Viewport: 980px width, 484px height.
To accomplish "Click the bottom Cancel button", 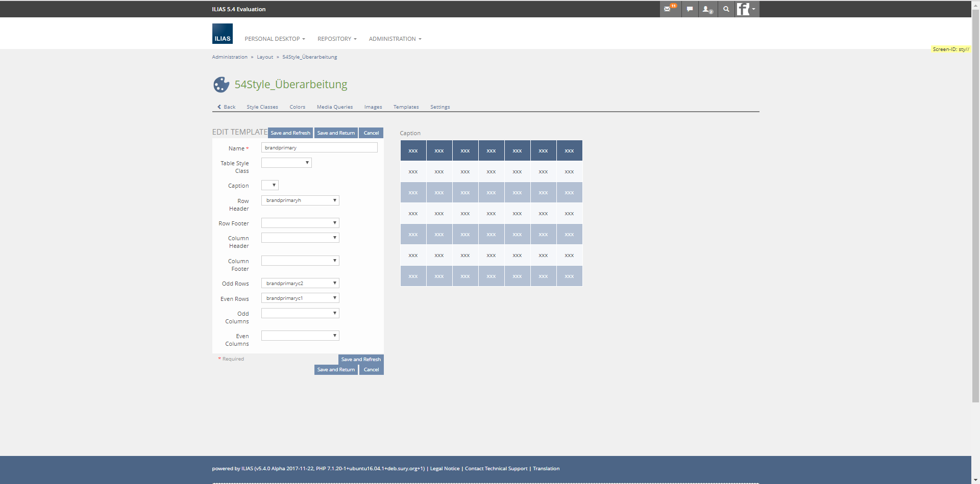I will [371, 370].
